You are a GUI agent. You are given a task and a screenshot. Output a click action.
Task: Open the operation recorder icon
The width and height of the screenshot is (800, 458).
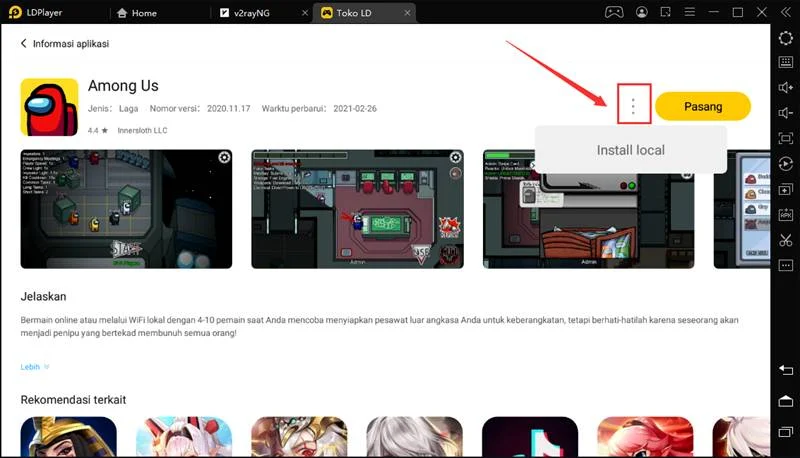coord(786,164)
